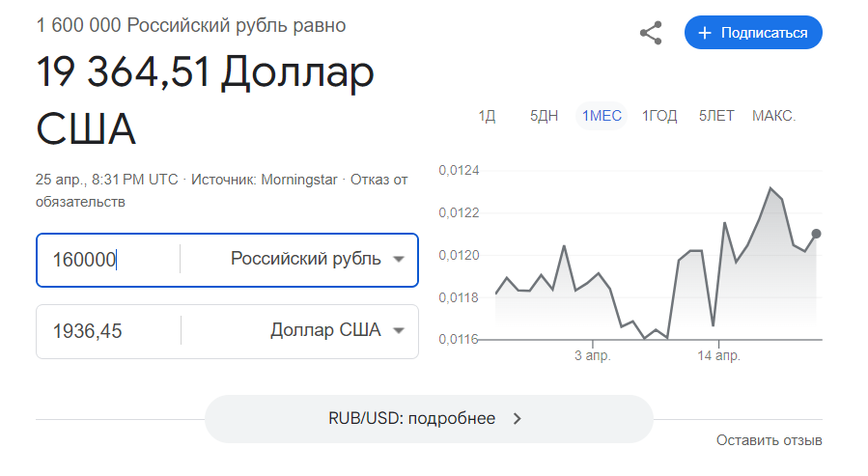The image size is (868, 476).
Task: Focus the ruble amount field showing 160000
Action: [x=108, y=260]
